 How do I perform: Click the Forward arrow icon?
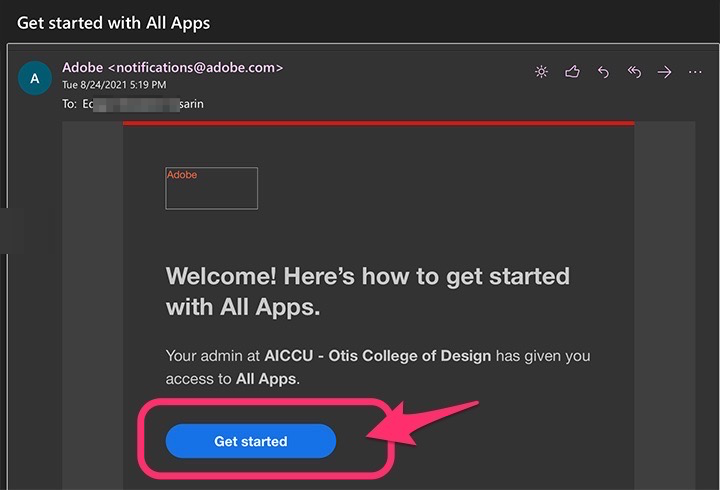(x=664, y=72)
